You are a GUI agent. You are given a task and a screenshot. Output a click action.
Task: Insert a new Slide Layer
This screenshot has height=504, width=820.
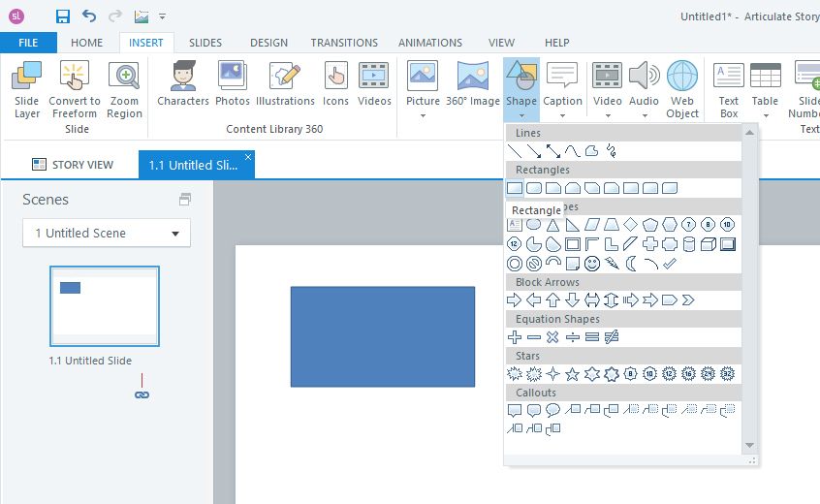(27, 89)
